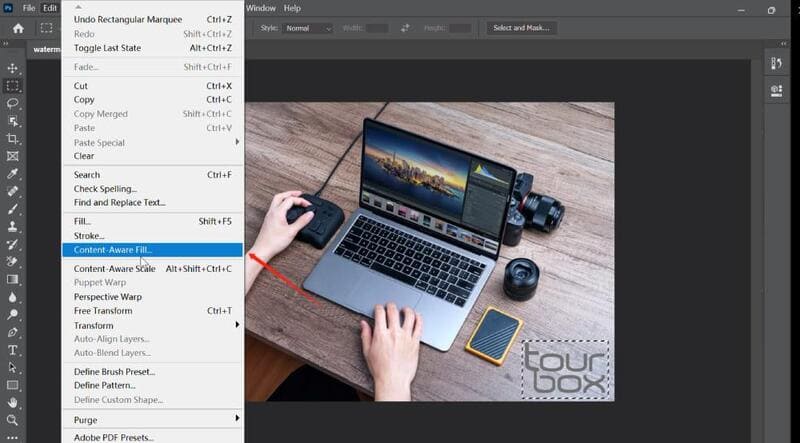Open the Style dropdown set to Normal

click(308, 28)
